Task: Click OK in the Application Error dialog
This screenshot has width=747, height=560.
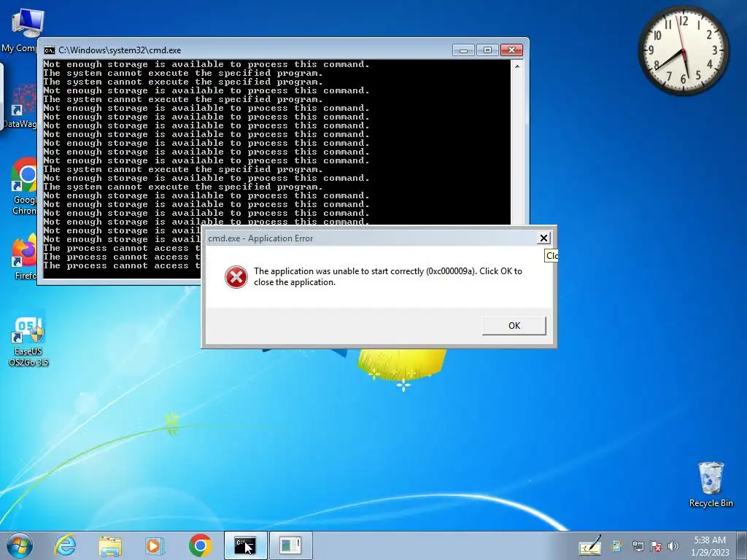Action: point(514,326)
